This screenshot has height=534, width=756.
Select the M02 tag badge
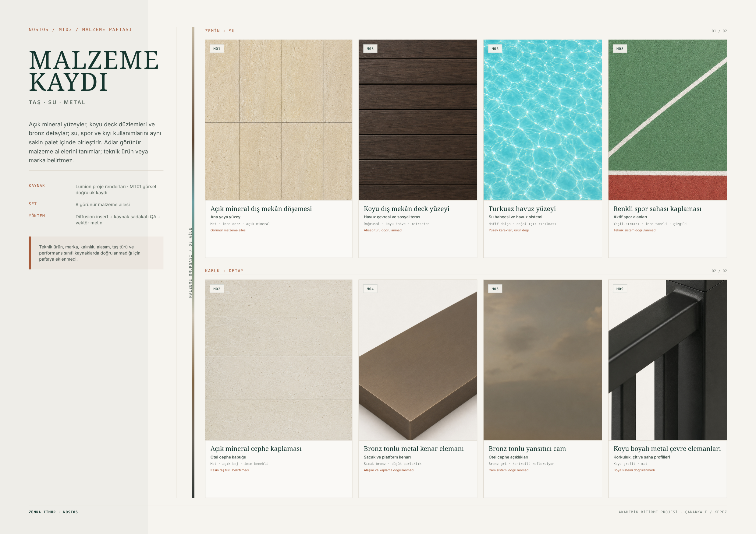pyautogui.click(x=217, y=289)
